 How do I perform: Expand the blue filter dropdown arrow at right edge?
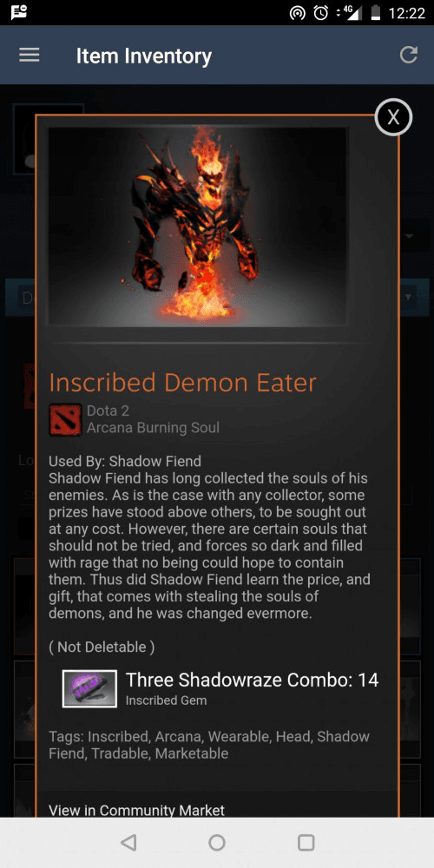pos(409,297)
